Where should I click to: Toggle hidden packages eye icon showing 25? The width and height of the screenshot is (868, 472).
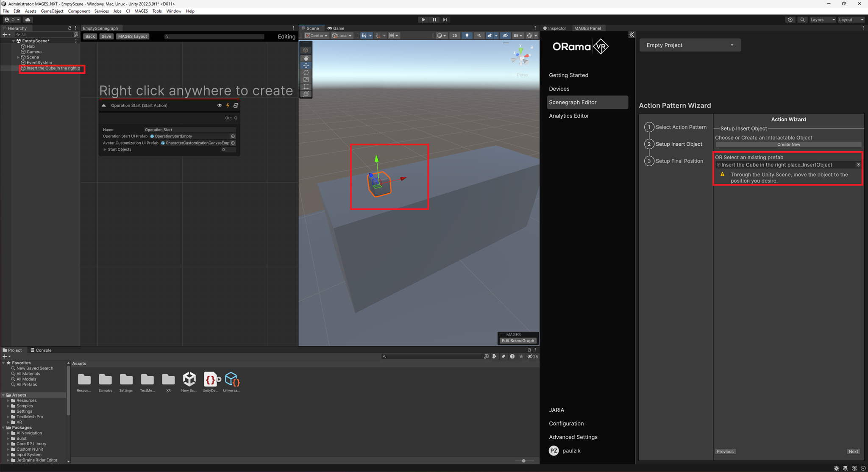click(x=532, y=356)
